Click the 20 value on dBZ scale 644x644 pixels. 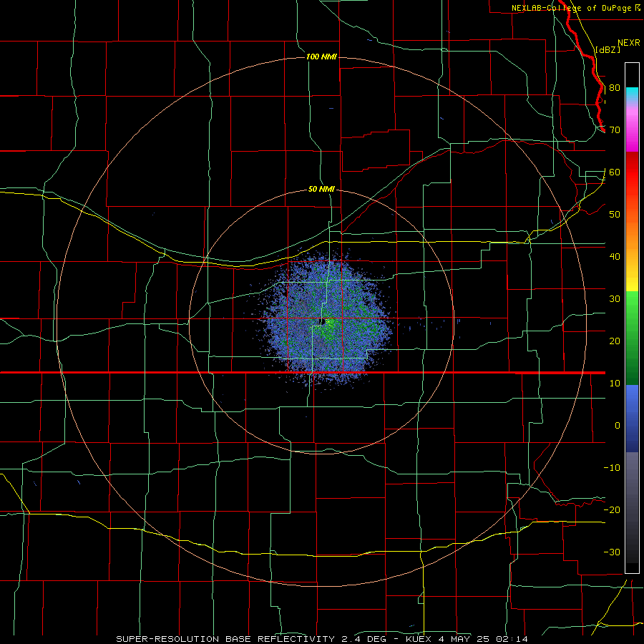tap(615, 341)
